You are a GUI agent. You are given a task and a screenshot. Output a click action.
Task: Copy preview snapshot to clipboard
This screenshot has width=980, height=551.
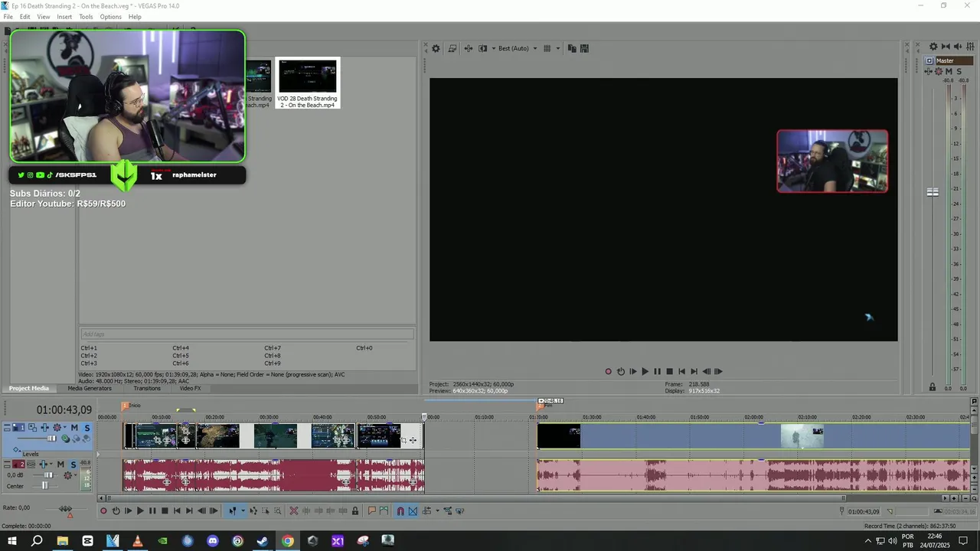pos(572,48)
